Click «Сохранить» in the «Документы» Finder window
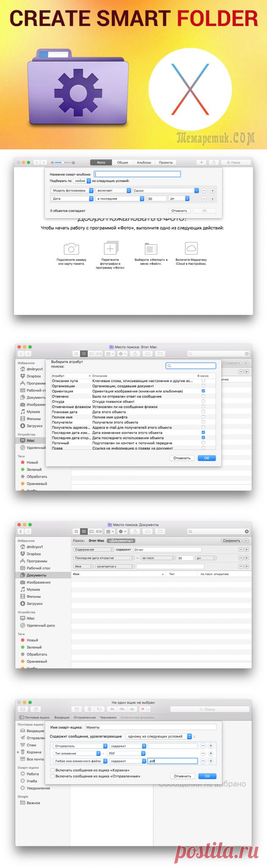The width and height of the screenshot is (267, 868). [x=231, y=541]
